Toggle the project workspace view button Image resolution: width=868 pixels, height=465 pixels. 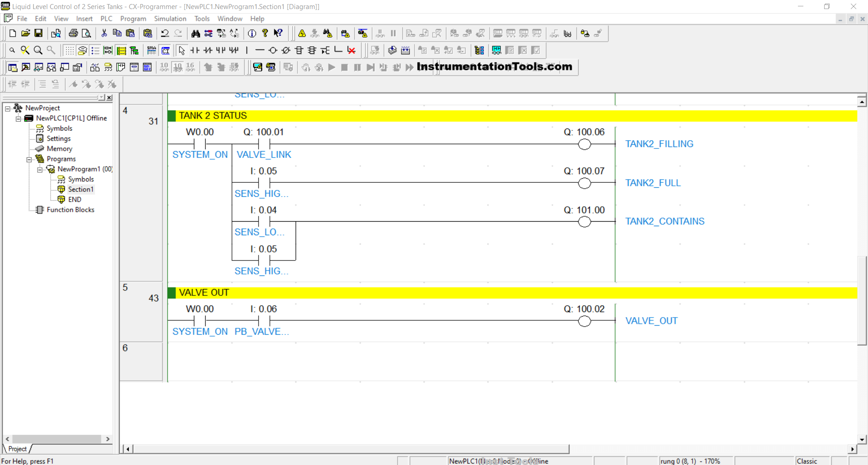[13, 67]
